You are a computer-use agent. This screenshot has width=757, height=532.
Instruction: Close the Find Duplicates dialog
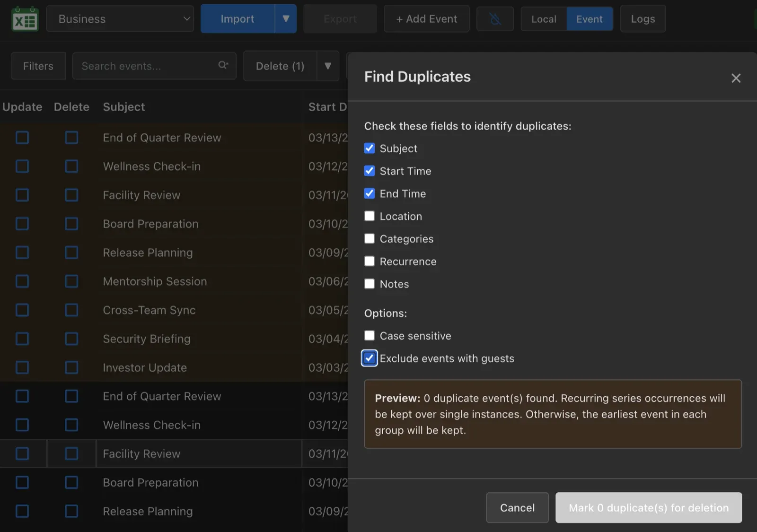coord(736,78)
